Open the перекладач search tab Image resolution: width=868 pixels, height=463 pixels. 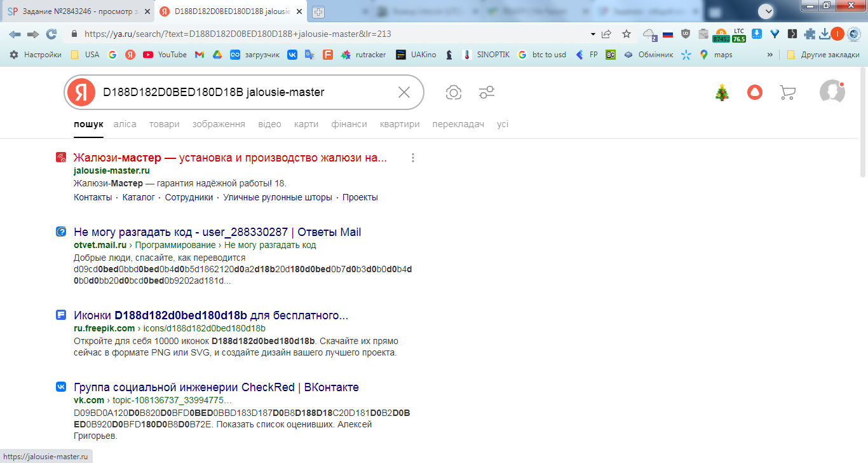tap(458, 124)
